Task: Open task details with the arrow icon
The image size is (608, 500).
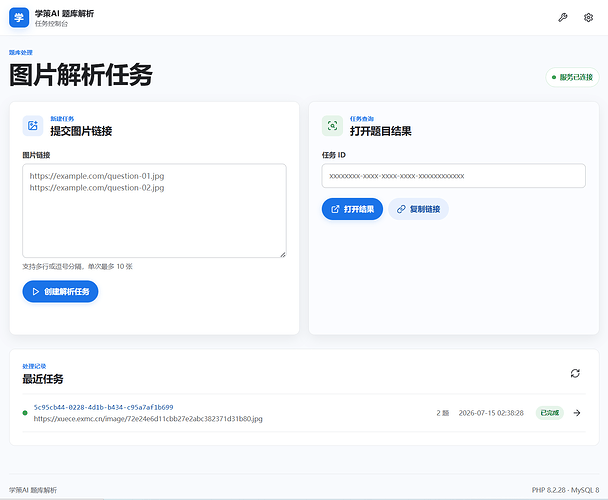Action: click(x=577, y=413)
